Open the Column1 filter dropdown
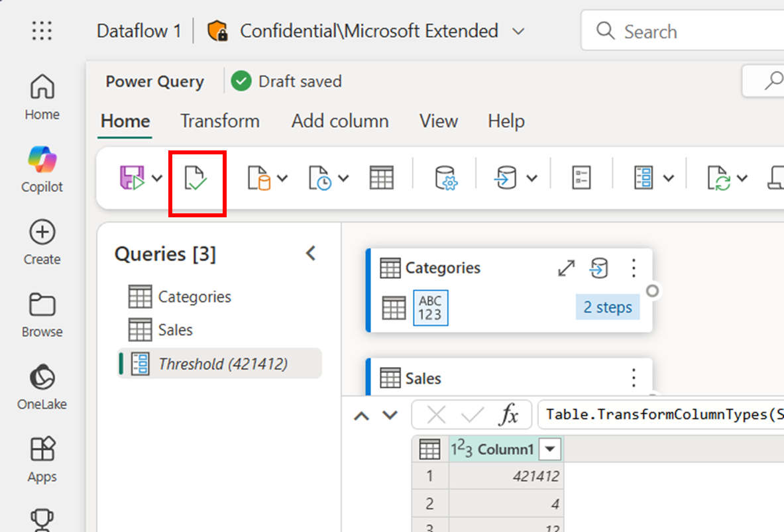This screenshot has height=532, width=784. coord(550,449)
